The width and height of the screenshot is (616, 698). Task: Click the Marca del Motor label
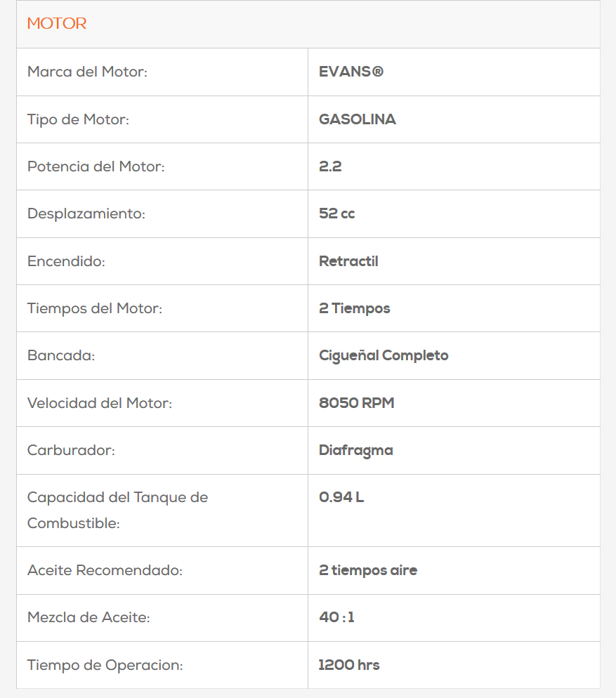tap(87, 72)
